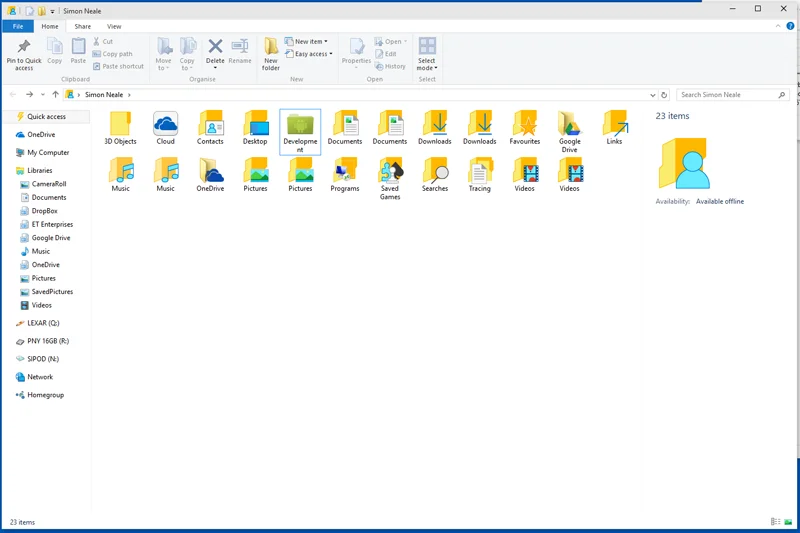The image size is (800, 533).
Task: Go up one level with Up arrow
Action: point(55,94)
